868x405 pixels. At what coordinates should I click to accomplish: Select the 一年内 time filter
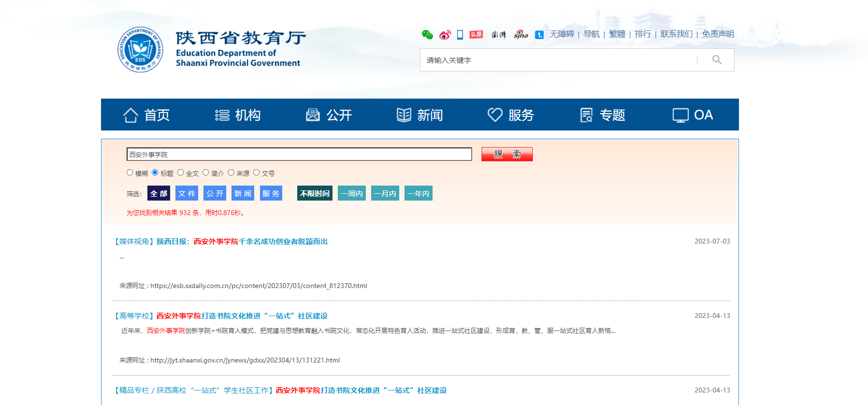point(419,193)
